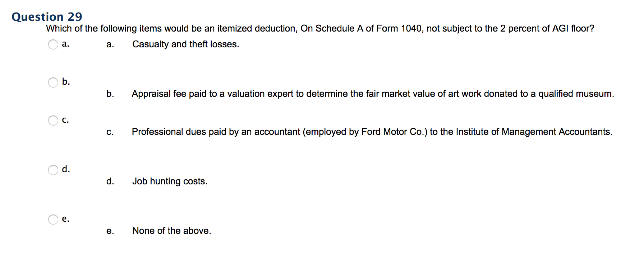The height and width of the screenshot is (264, 644).
Task: Click the 'Casualty and theft losses.' answer text
Action: (186, 44)
